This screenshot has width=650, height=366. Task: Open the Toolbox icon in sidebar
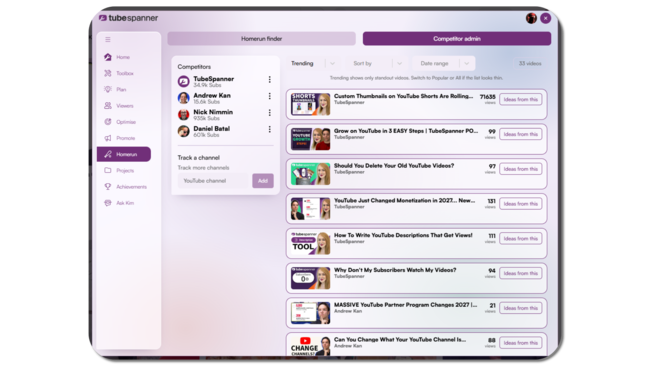(x=108, y=73)
